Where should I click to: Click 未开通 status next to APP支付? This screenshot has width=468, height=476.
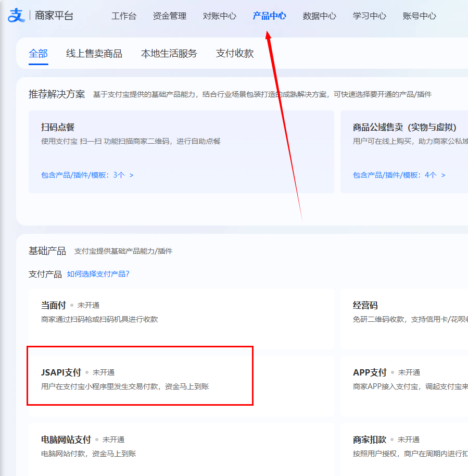(x=409, y=372)
